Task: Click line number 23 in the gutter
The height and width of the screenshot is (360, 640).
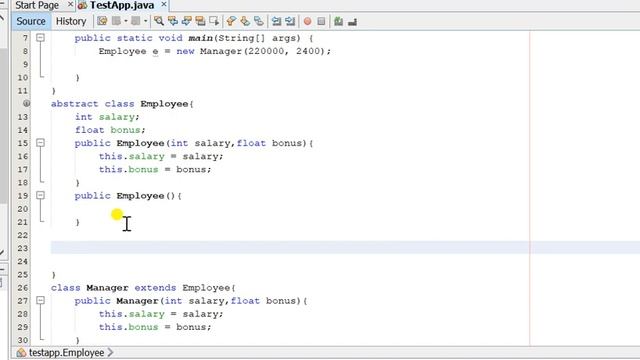Action: click(22, 248)
